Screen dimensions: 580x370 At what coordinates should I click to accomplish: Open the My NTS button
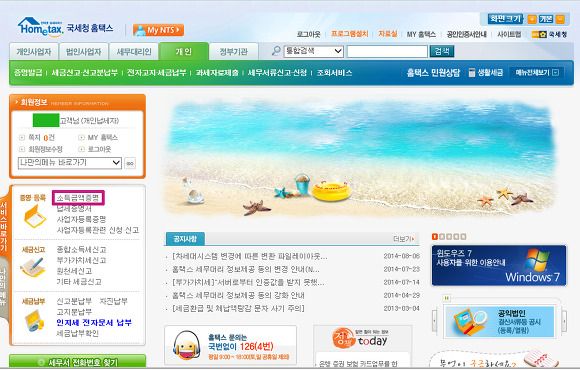click(x=158, y=30)
